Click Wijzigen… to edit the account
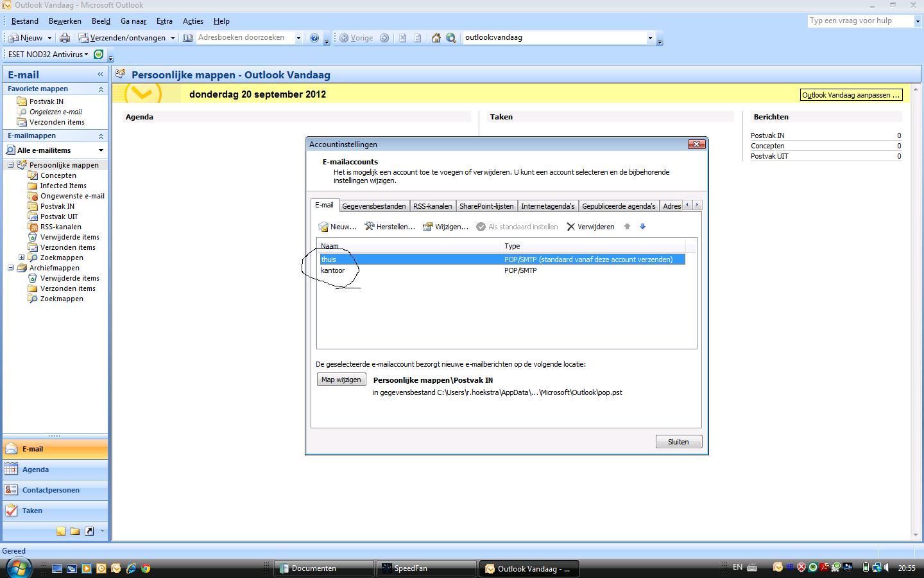924x578 pixels. pos(445,227)
